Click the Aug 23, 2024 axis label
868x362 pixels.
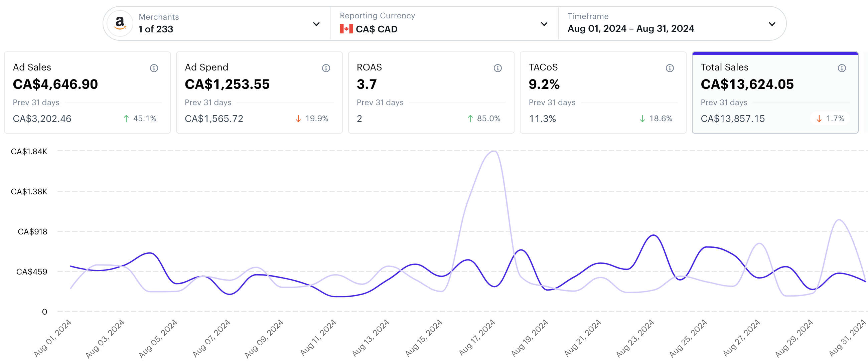click(x=635, y=337)
